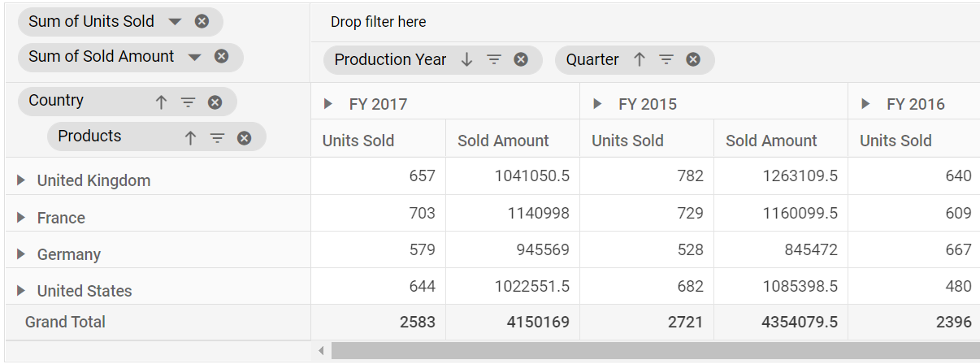Expand the FY 2015 column

[x=597, y=103]
